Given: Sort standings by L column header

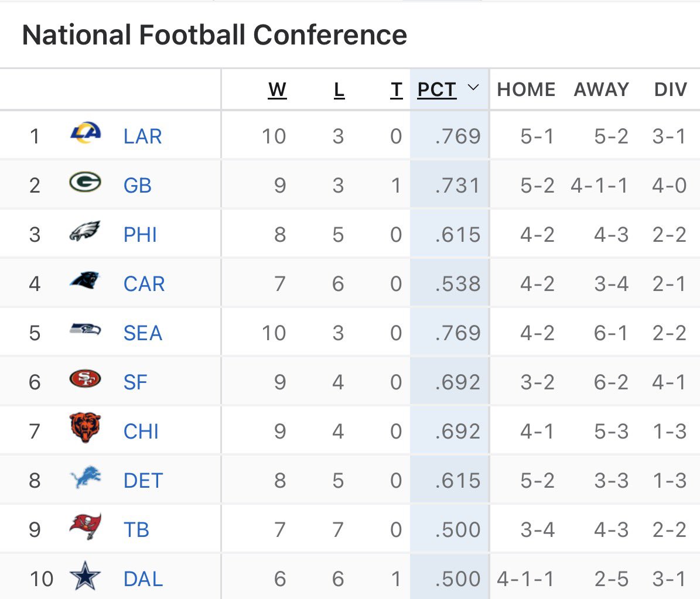Looking at the screenshot, I should [x=339, y=90].
